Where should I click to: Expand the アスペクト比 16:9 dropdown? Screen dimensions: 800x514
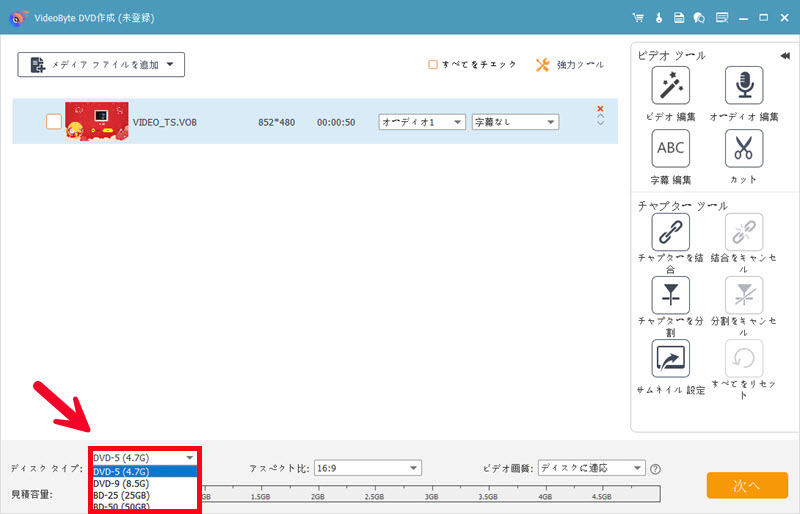coord(367,468)
